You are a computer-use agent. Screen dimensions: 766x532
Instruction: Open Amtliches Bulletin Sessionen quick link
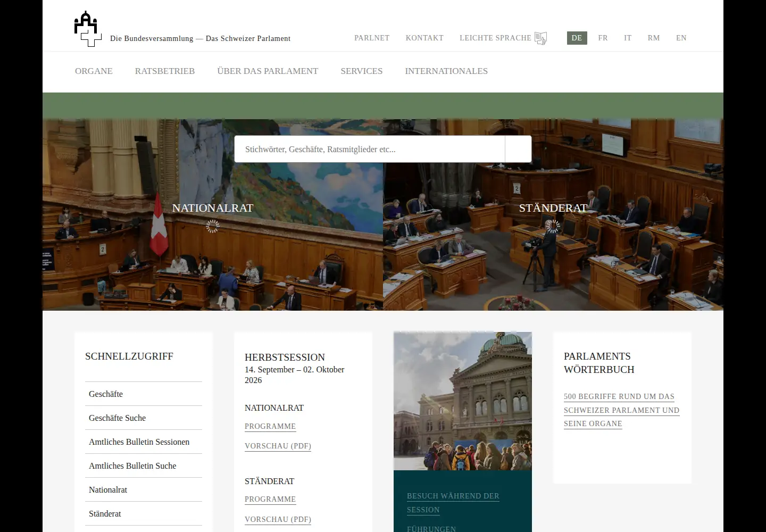[144, 442]
